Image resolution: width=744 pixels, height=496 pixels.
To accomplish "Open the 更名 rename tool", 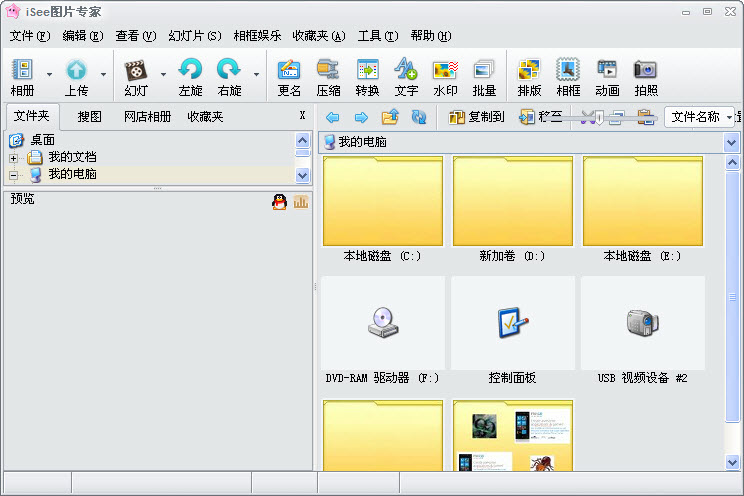I will (289, 77).
